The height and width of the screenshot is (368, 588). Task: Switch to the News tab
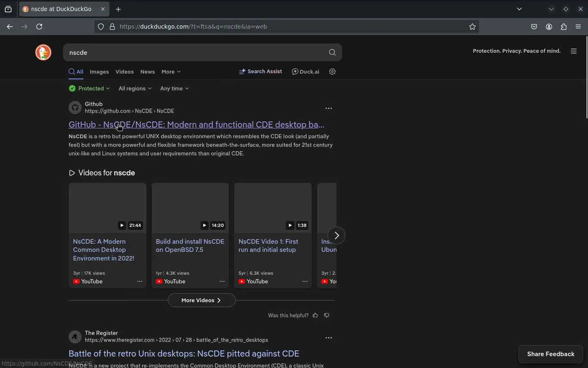pyautogui.click(x=148, y=72)
